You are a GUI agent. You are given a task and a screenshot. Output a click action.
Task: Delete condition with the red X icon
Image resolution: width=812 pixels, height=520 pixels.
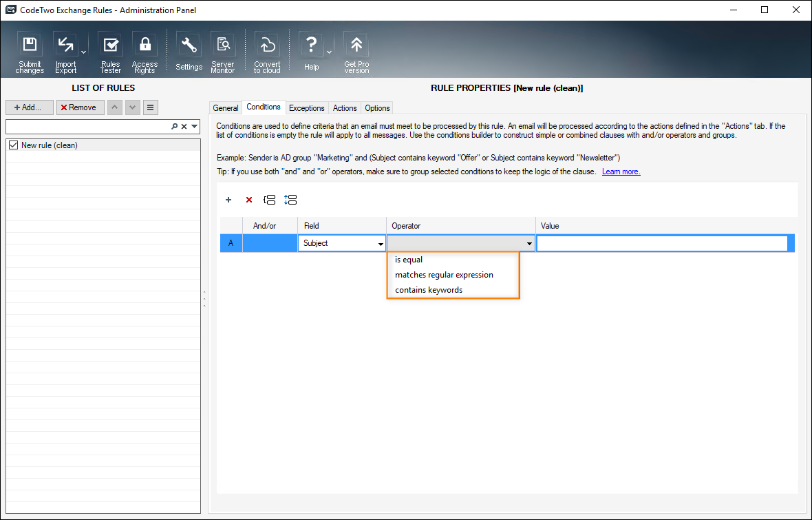point(249,200)
